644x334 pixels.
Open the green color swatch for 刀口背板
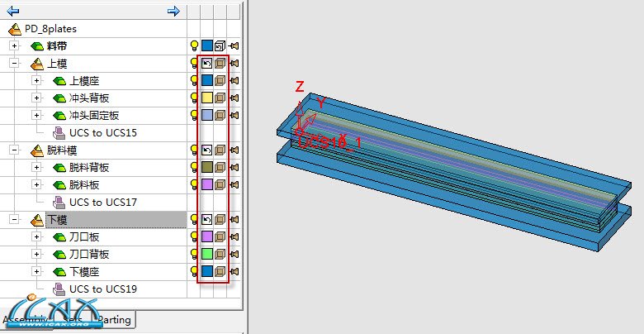click(207, 254)
